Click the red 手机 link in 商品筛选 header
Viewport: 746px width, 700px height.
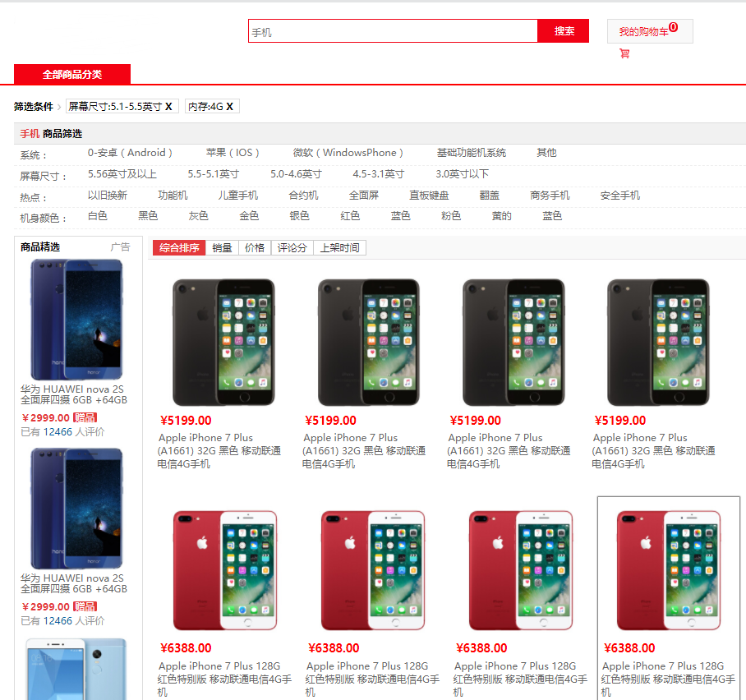click(30, 134)
